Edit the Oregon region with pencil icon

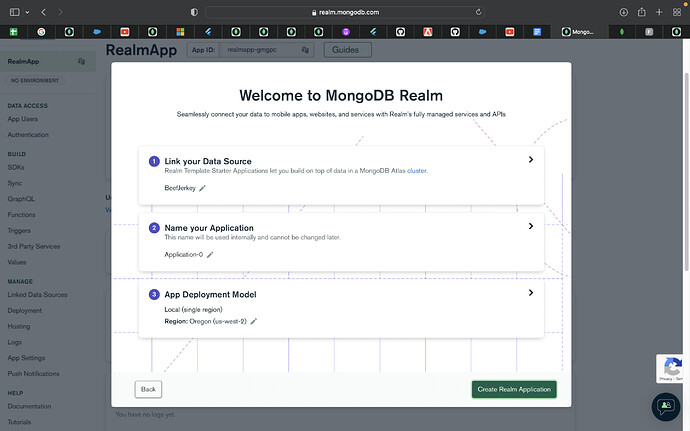click(x=254, y=321)
